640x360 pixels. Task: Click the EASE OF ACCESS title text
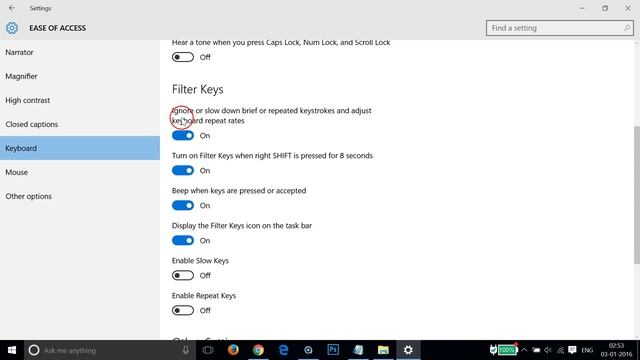(x=58, y=28)
